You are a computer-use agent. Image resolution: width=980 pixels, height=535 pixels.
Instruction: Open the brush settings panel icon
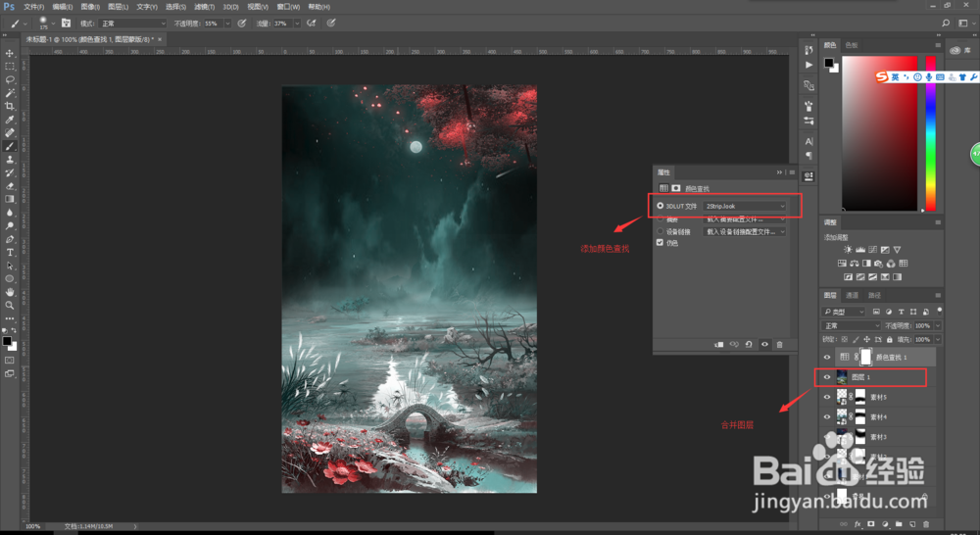tap(67, 24)
